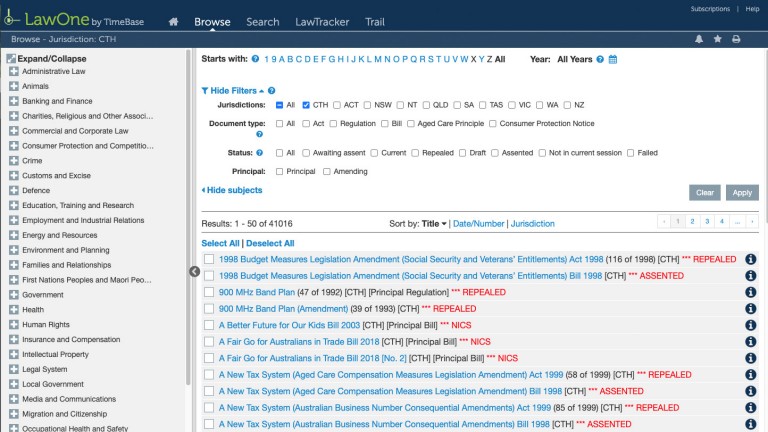The width and height of the screenshot is (768, 432).
Task: Open info for A Fair Go Trade Bill 2018
Action: 750,342
